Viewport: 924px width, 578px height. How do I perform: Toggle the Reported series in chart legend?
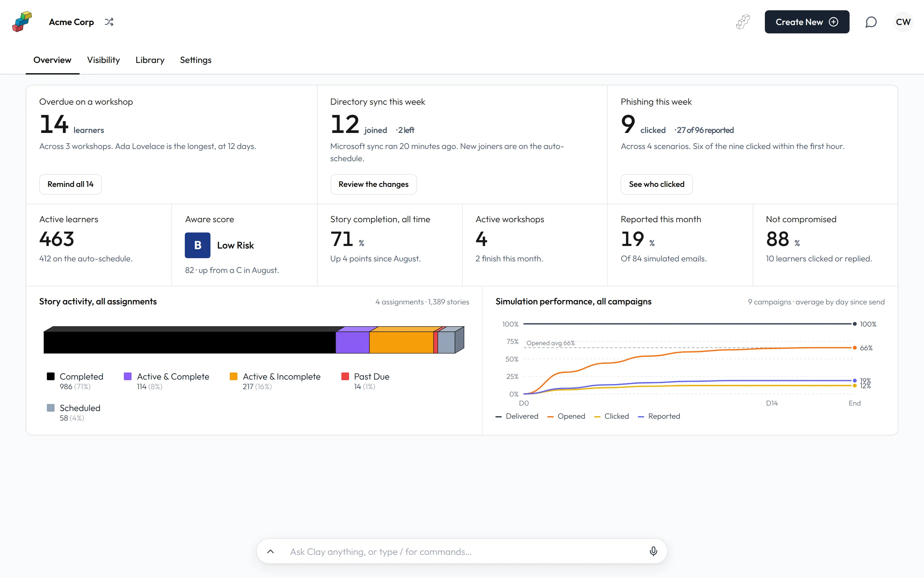click(x=659, y=416)
